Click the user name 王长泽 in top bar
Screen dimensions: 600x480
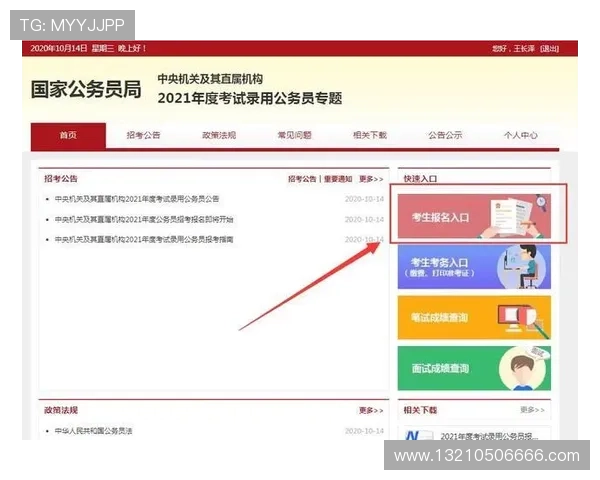(524, 49)
